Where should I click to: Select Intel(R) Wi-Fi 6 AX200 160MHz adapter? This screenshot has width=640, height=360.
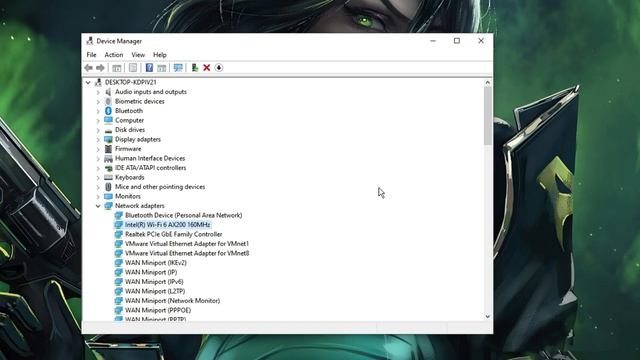(167, 224)
